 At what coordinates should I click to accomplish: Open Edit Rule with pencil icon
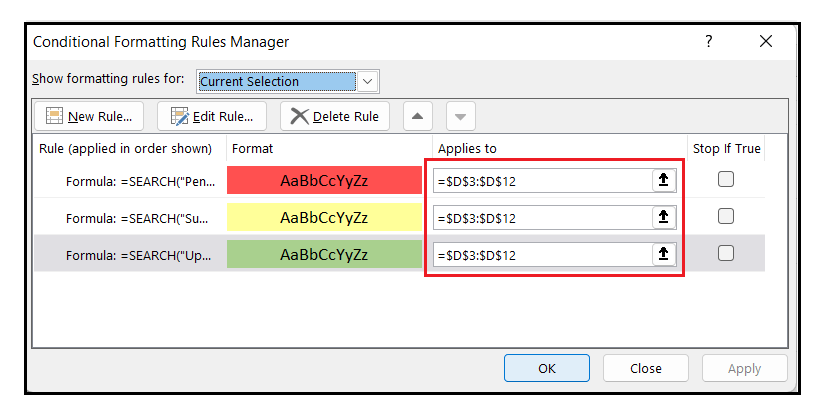click(212, 116)
